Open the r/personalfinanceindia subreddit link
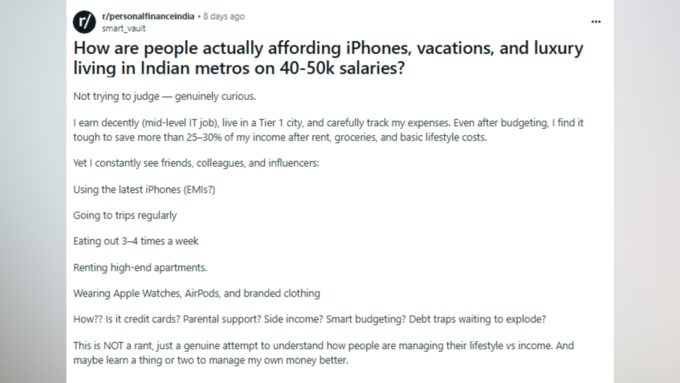Image resolution: width=680 pixels, height=383 pixels. coord(148,16)
